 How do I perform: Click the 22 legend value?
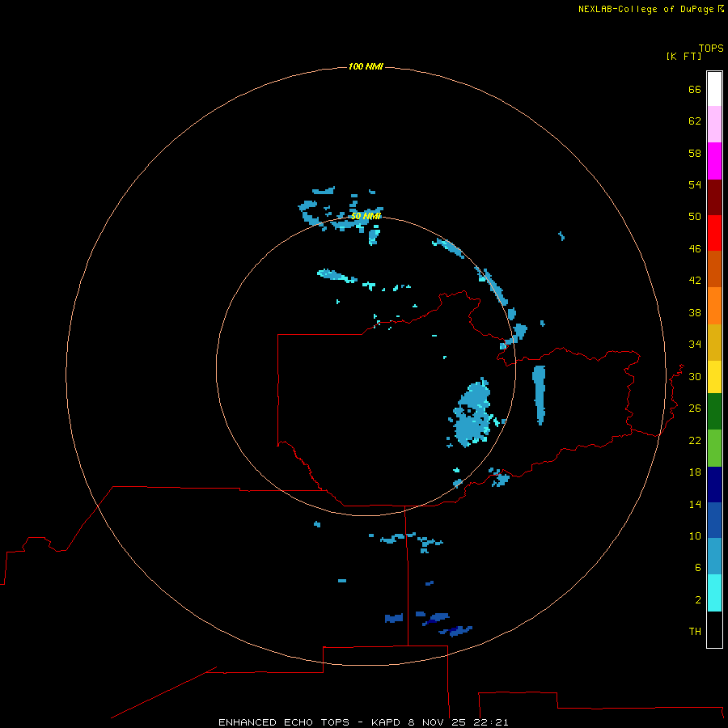(x=695, y=440)
